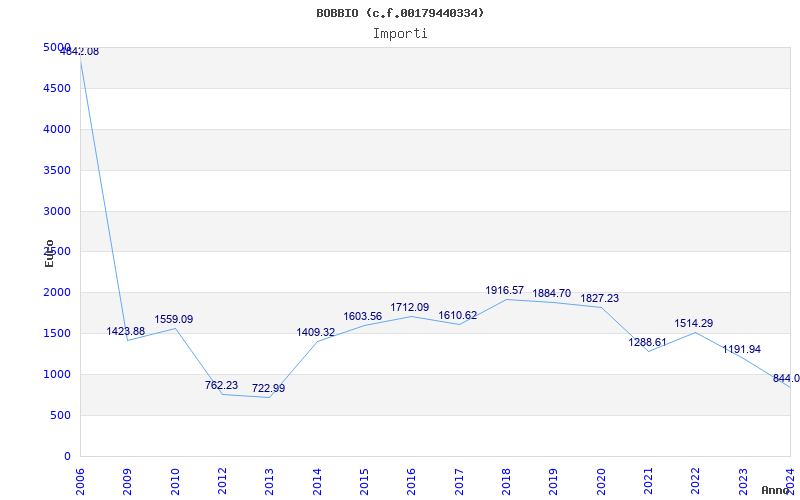
Task: Select data label 1514.29
Action: (x=694, y=323)
